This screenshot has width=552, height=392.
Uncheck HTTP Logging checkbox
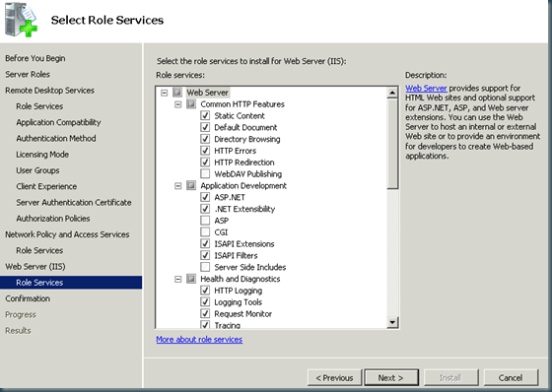pyautogui.click(x=205, y=291)
